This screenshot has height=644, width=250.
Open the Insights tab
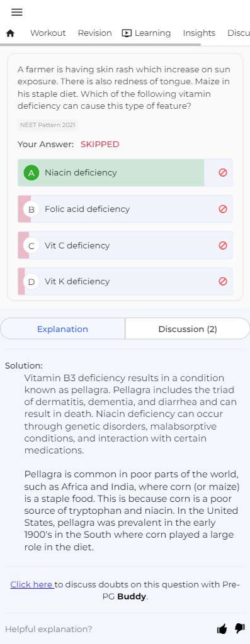[199, 33]
